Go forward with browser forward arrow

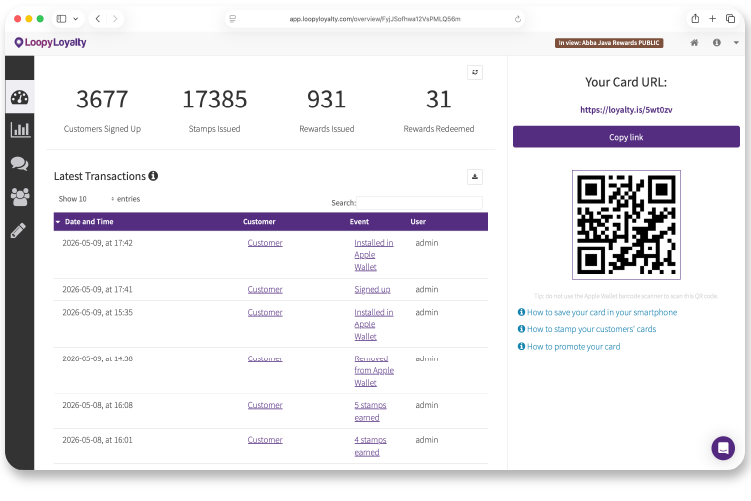[115, 19]
